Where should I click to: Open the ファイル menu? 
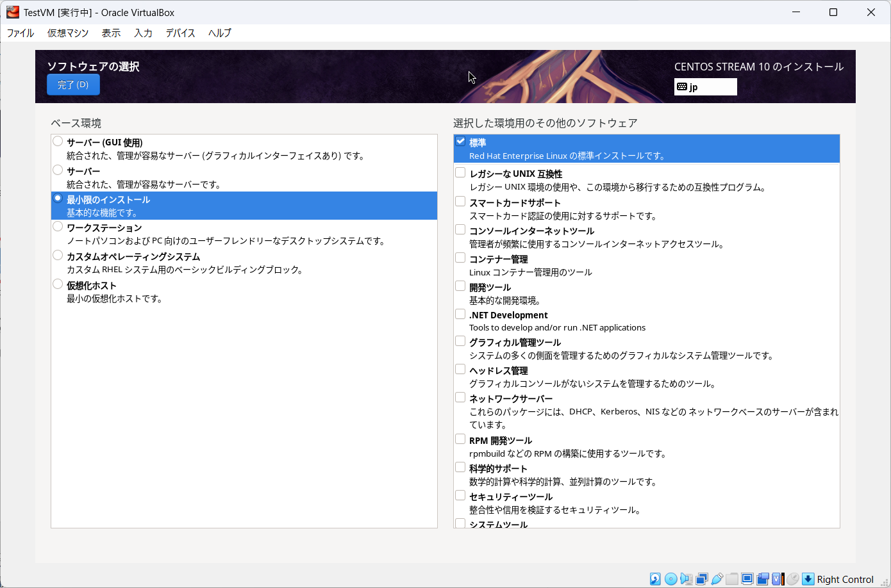tap(21, 33)
